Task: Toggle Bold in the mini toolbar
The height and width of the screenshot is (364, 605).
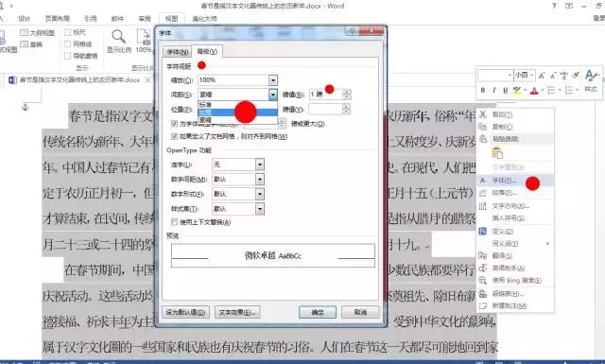Action: tap(483, 91)
